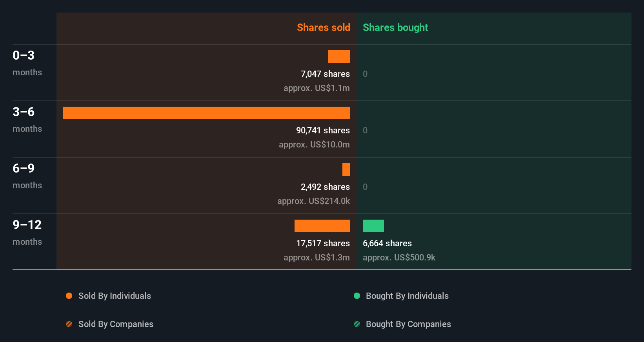The height and width of the screenshot is (342, 644).
Task: Select the Sold By Companies legend label
Action: [116, 324]
